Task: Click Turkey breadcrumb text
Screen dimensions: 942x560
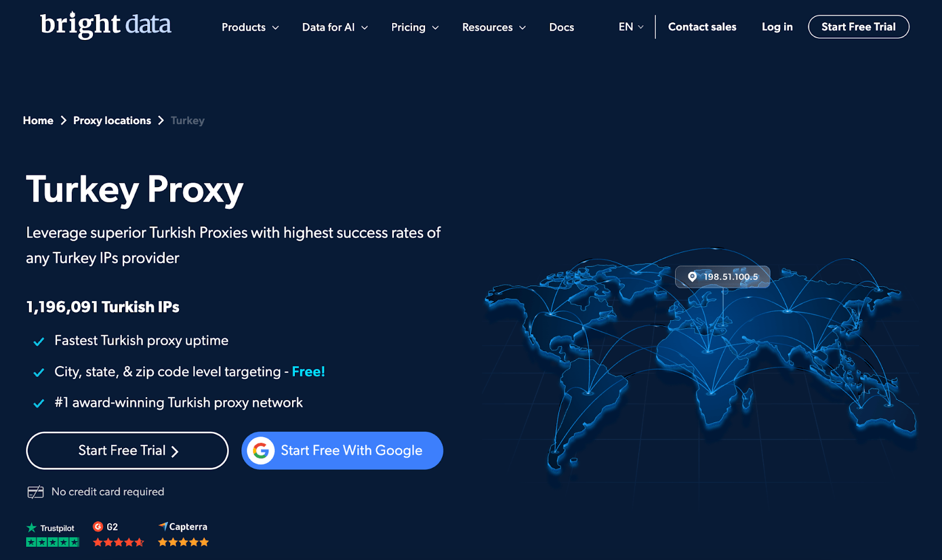Action: point(188,121)
